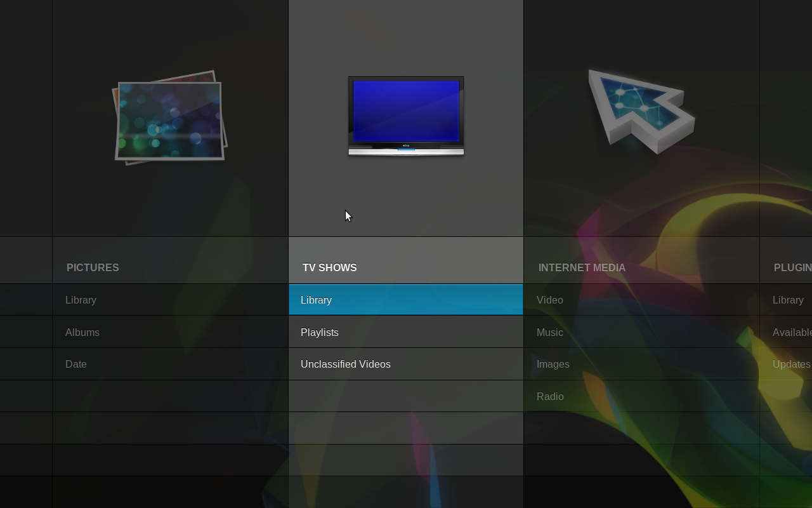Open Library under Plugins

tap(788, 300)
